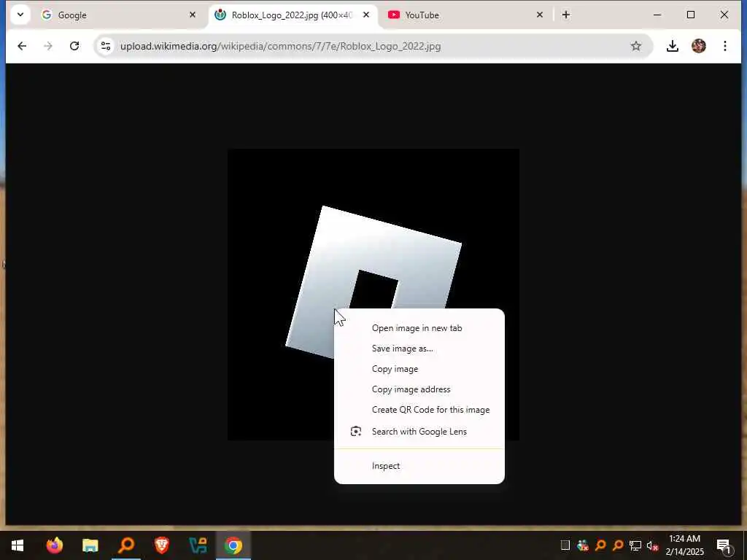Open the profile avatar menu
Viewport: 747px width, 560px height.
[699, 46]
